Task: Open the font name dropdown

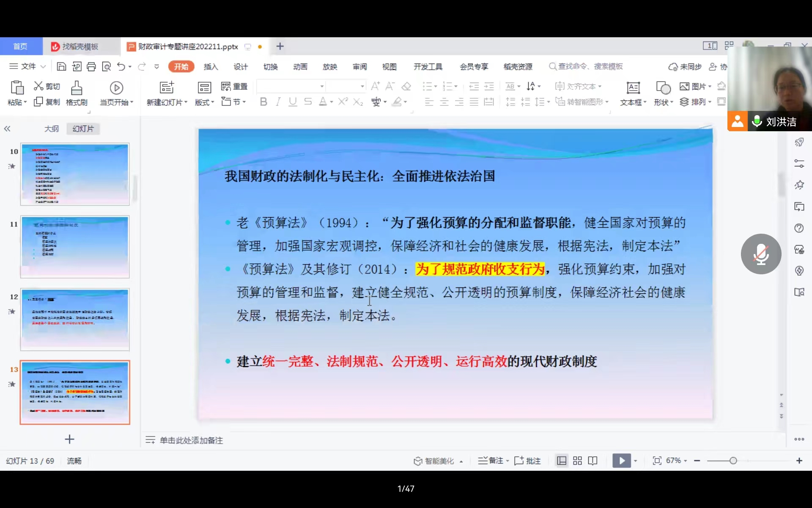Action: pos(321,86)
